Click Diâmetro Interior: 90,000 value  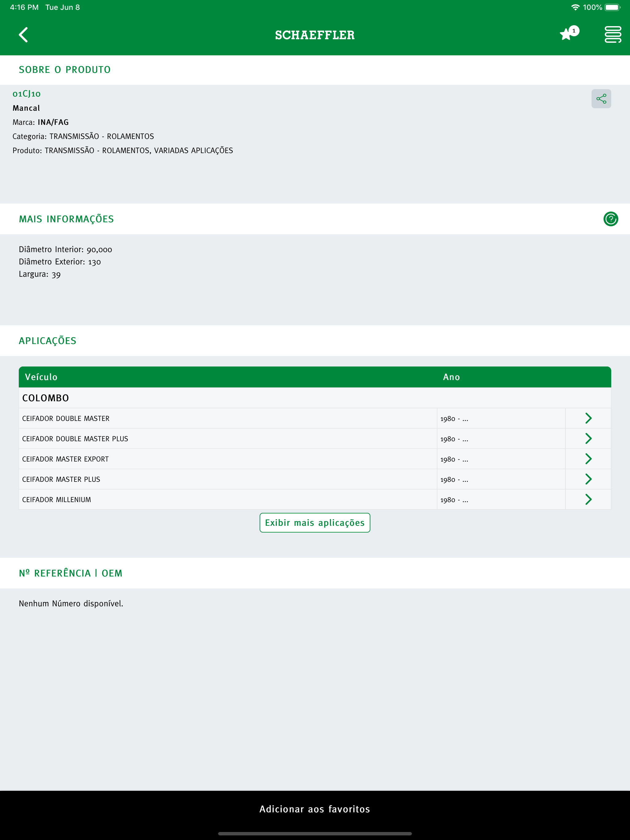click(x=65, y=249)
